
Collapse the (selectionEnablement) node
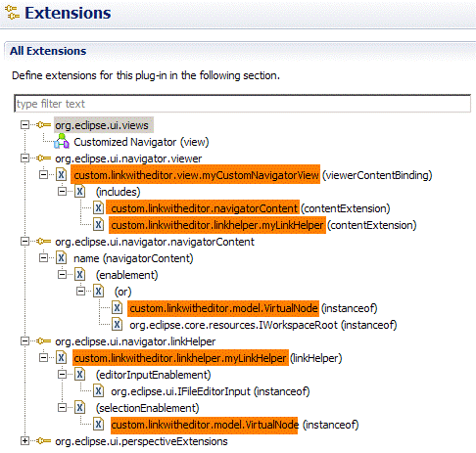click(62, 408)
